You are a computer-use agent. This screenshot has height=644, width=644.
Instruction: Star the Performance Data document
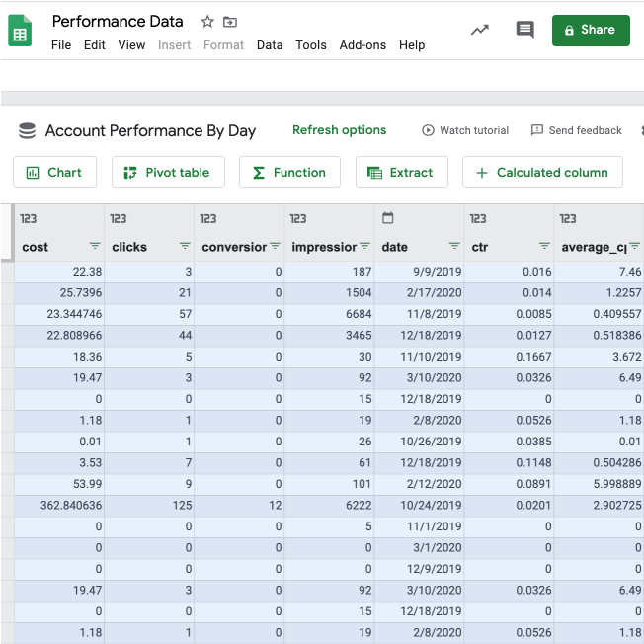tap(207, 22)
